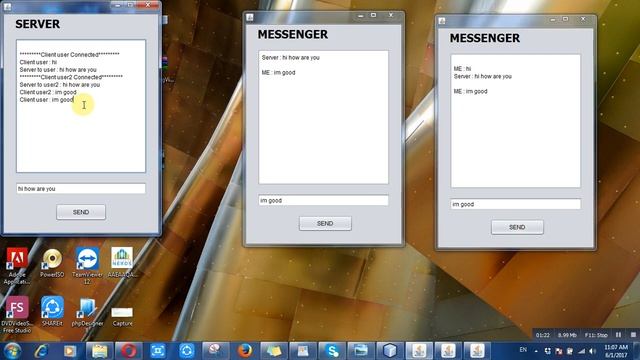The width and height of the screenshot is (640, 360).
Task: Launch Internet Explorer from taskbar
Action: [x=41, y=351]
